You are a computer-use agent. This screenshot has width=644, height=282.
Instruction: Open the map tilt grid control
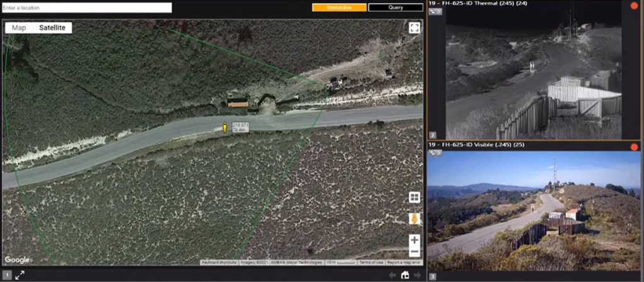tap(414, 198)
